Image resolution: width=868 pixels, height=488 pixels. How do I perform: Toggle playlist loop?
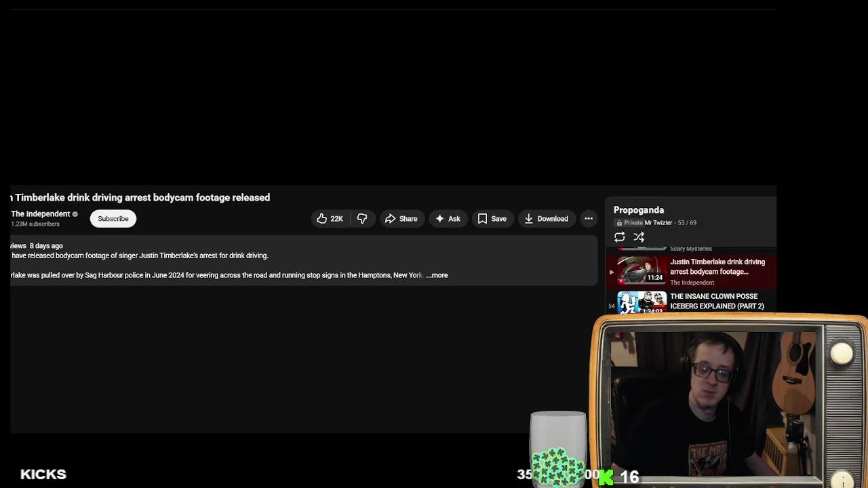pyautogui.click(x=619, y=237)
